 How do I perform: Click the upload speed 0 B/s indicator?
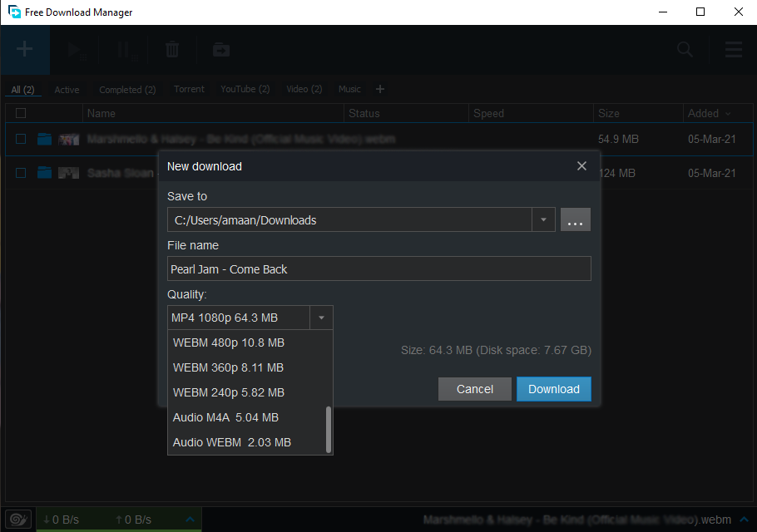133,520
